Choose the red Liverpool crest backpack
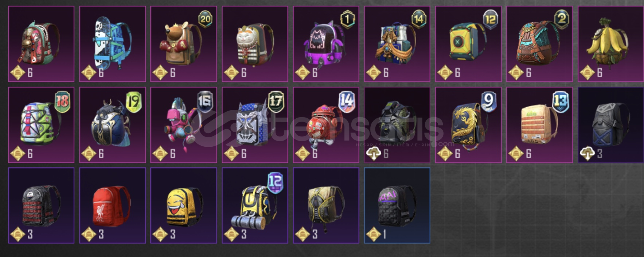 point(113,206)
